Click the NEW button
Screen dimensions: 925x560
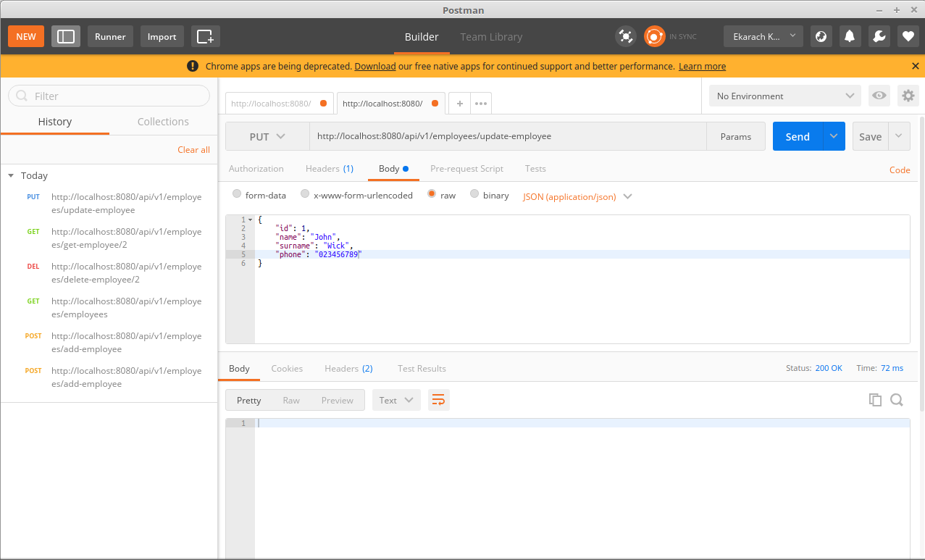(x=26, y=36)
